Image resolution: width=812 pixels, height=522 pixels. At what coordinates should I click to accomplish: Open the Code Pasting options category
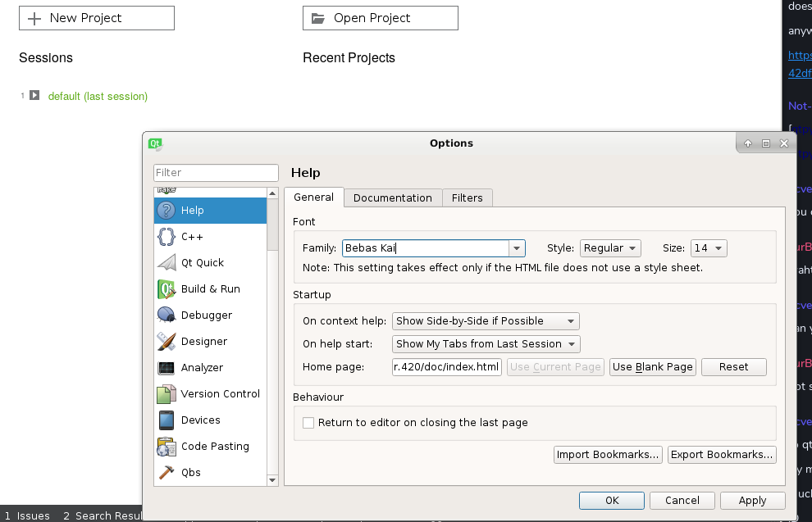point(210,447)
